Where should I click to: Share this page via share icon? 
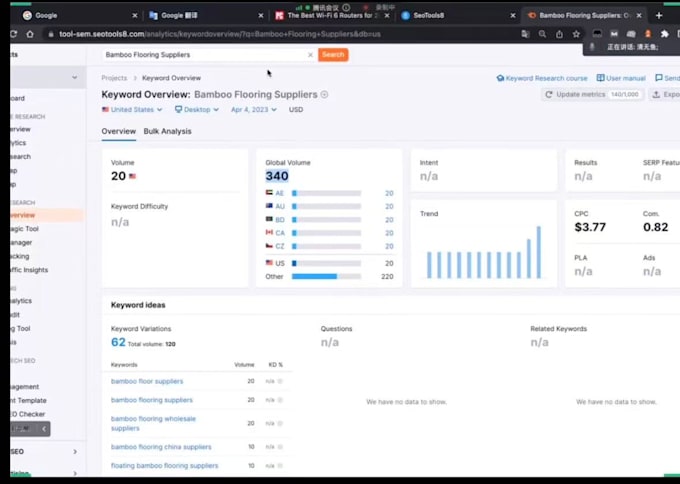pyautogui.click(x=559, y=34)
